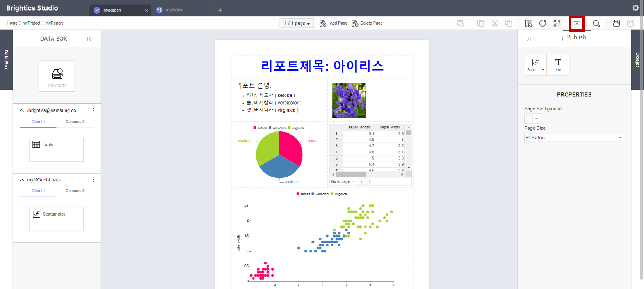Open the Page Size dropdown
Screen dimensions: 644x289
tap(574, 137)
